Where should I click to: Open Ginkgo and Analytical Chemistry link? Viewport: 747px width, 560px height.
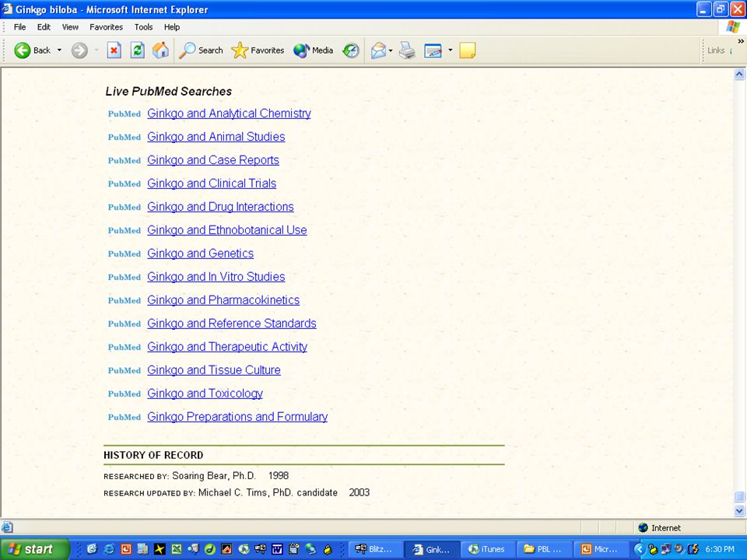pos(229,114)
